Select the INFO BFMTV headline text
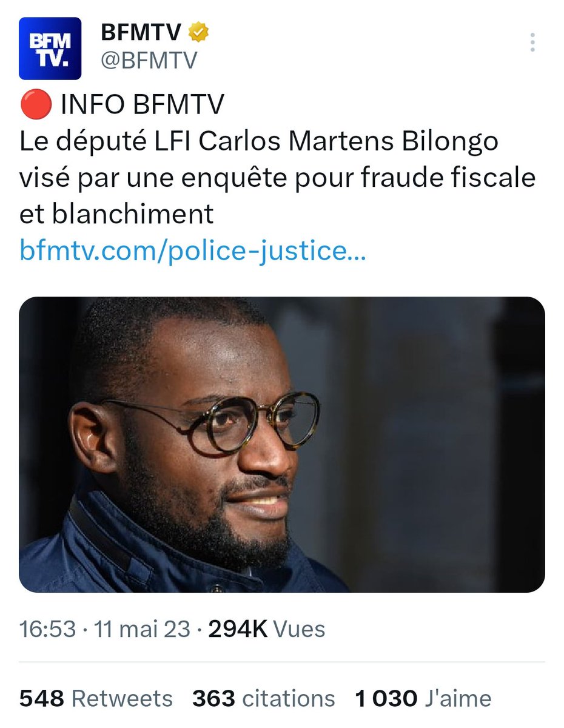Image resolution: width=564 pixels, height=728 pixels. click(143, 106)
